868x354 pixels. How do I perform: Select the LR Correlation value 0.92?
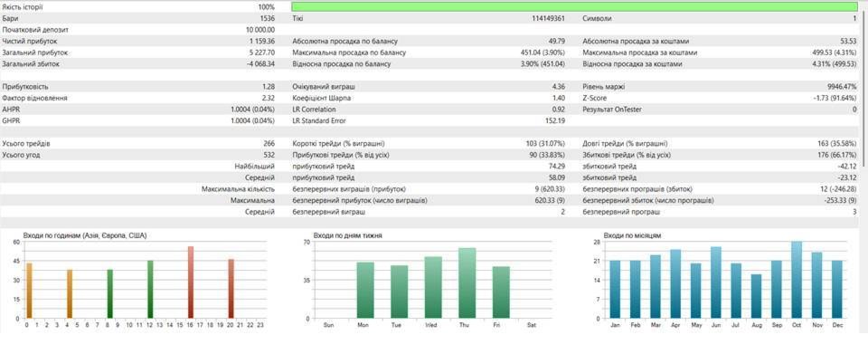(559, 110)
